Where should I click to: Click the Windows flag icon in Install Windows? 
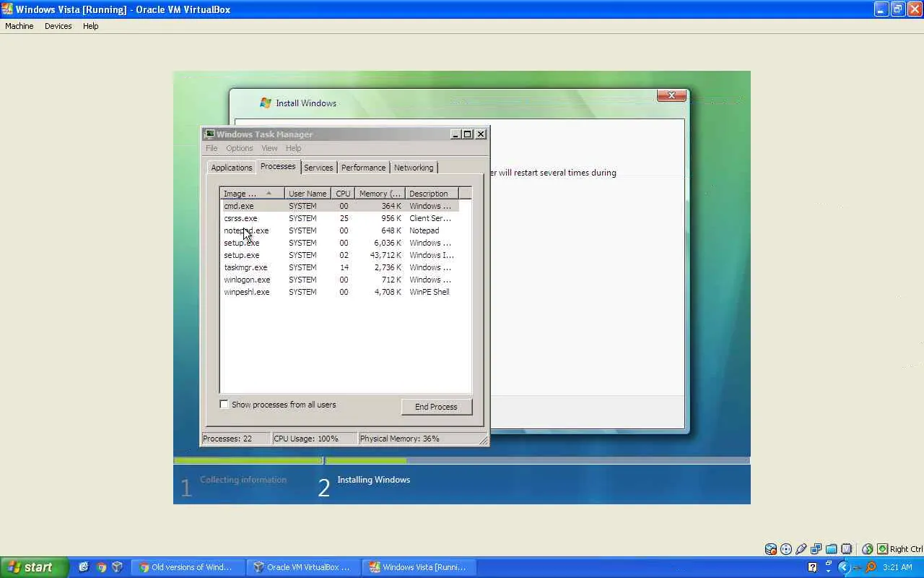[x=266, y=103]
